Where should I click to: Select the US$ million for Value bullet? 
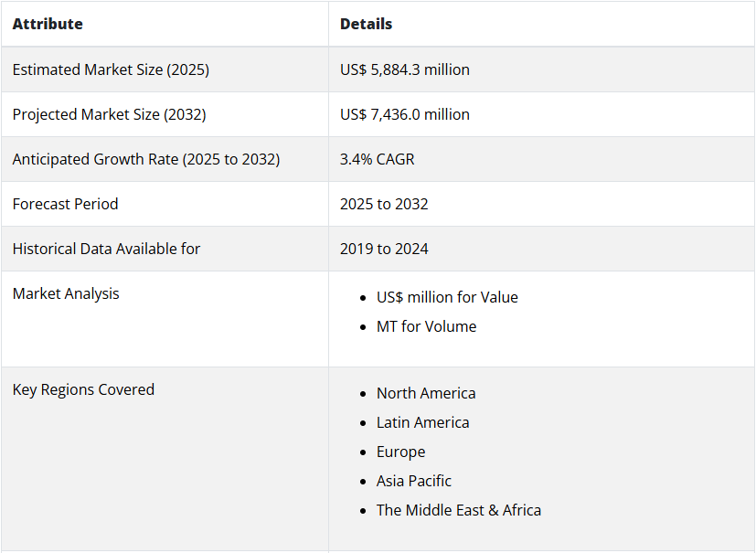click(x=447, y=297)
